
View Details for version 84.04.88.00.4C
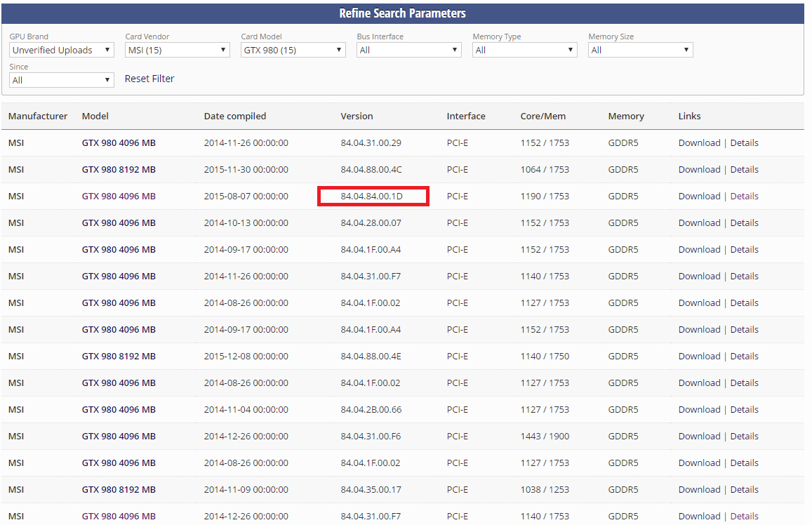pos(744,169)
